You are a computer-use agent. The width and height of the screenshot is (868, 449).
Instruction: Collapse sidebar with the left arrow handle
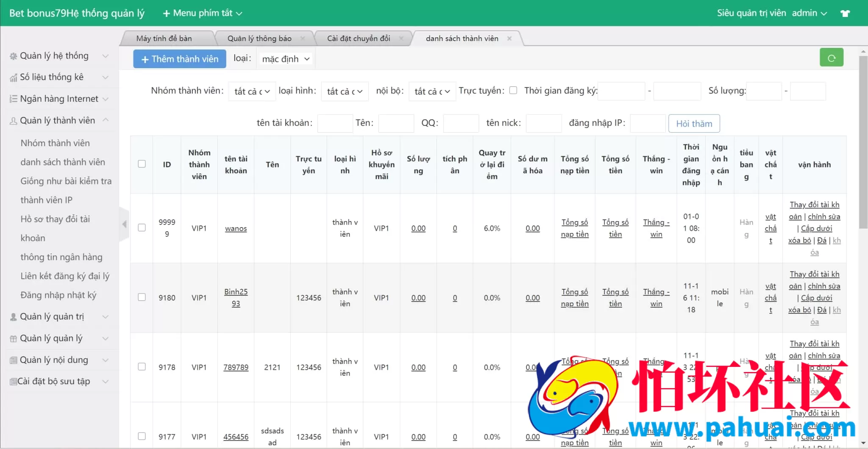(x=124, y=224)
